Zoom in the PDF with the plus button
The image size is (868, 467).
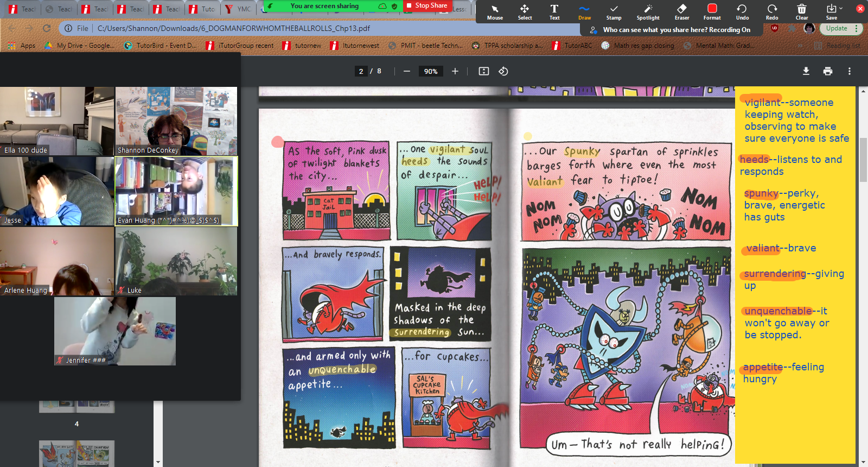[x=455, y=71]
